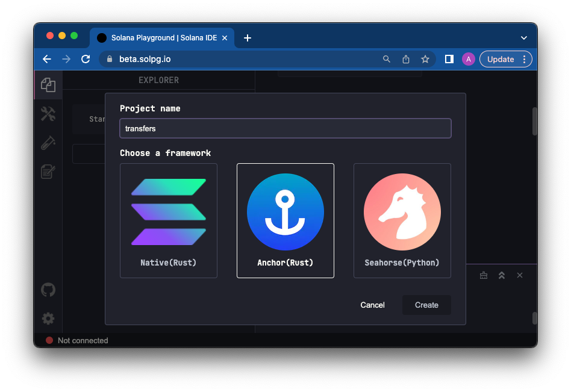Click the clear terminal icon

(x=483, y=275)
